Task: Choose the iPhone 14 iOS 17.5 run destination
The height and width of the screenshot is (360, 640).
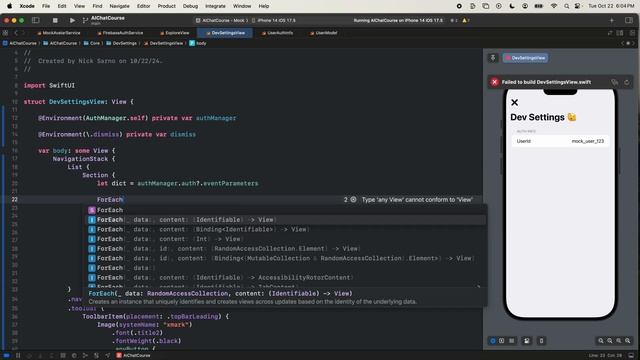Action: coord(274,20)
